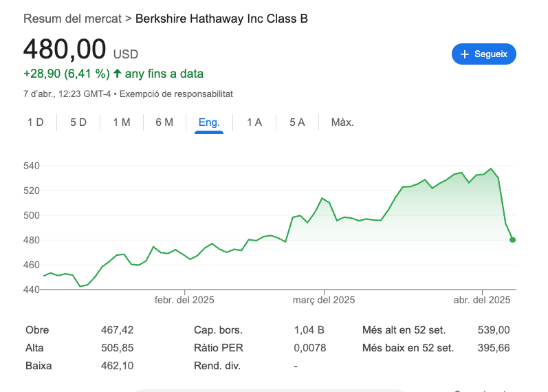Image resolution: width=548 pixels, height=392 pixels.
Task: Click the green endpoint dot on the chart
Action: pyautogui.click(x=513, y=240)
